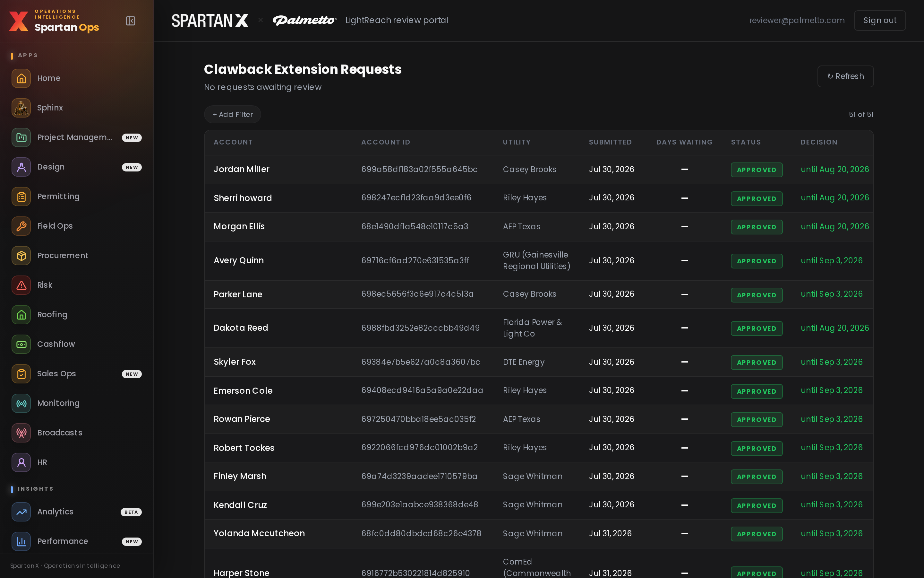This screenshot has height=578, width=924.
Task: Open the Project Management icon
Action: coord(21,137)
